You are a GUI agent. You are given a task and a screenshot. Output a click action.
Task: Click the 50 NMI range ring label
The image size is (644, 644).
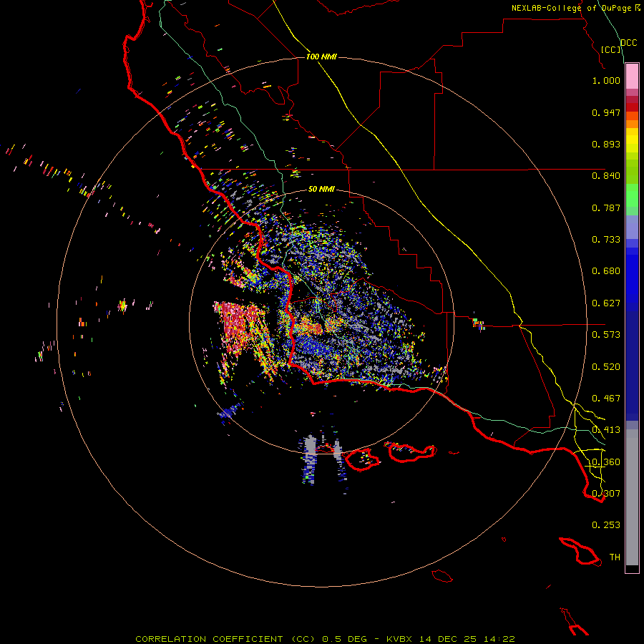(x=321, y=189)
